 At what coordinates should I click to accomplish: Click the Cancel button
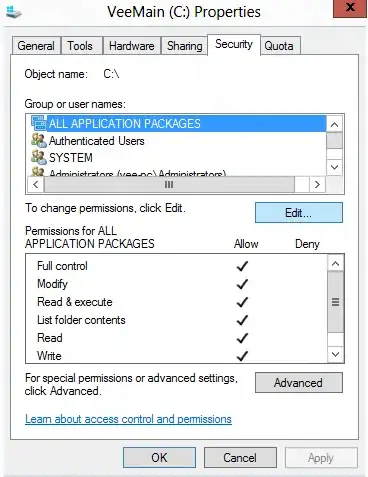point(240,457)
